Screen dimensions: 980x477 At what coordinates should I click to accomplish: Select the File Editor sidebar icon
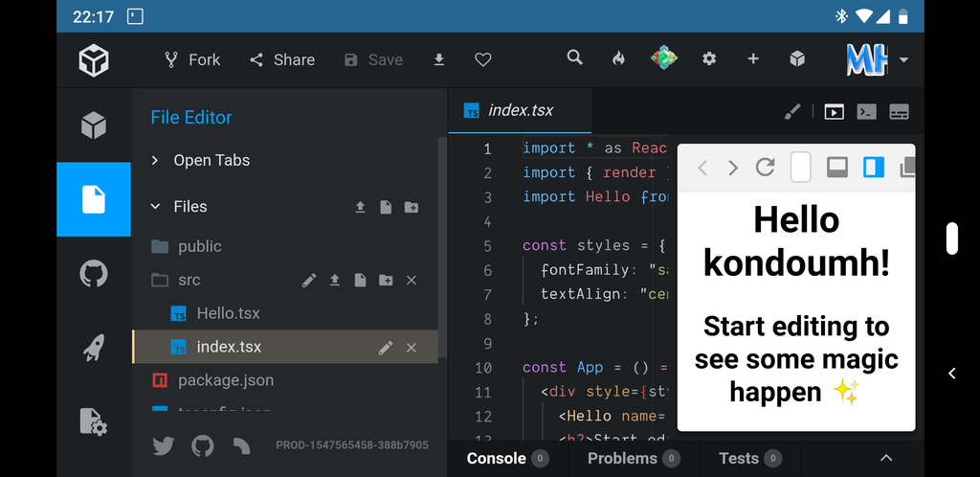coord(94,199)
